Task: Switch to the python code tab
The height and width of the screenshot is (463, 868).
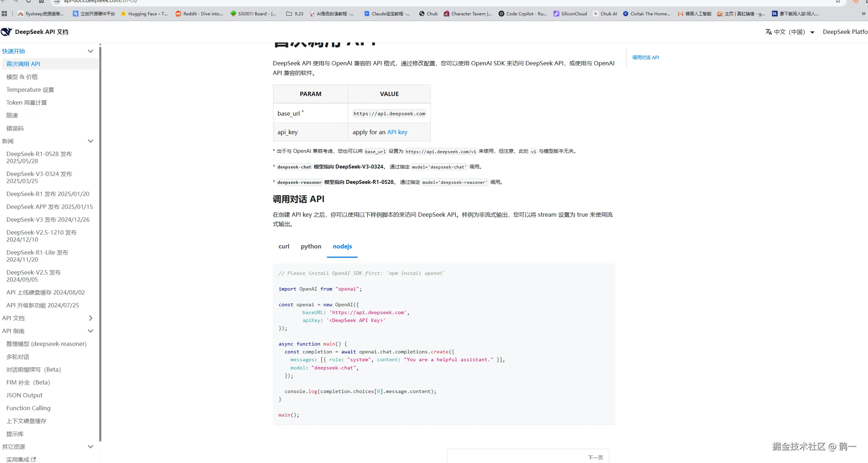Action: [311, 246]
